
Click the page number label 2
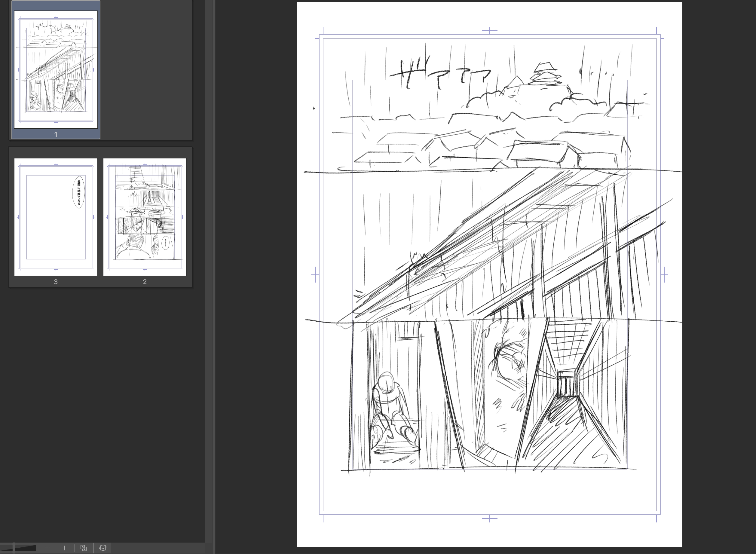point(145,282)
